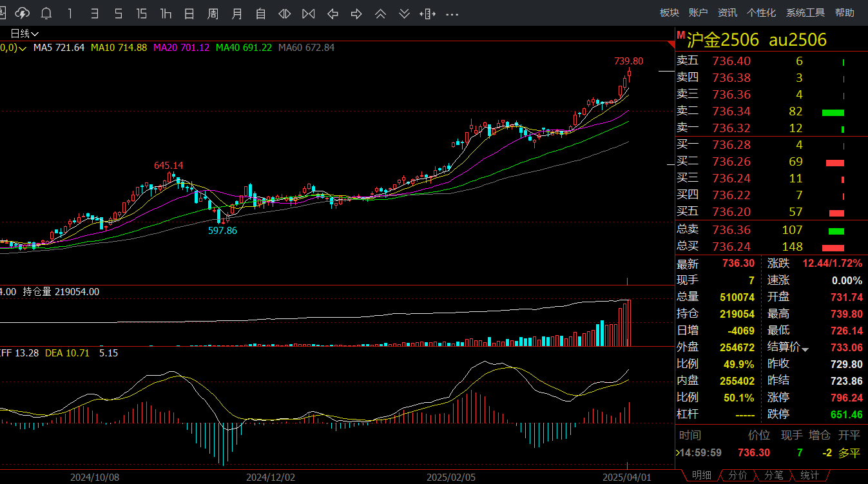Click the compress-horizontally bowtie icon
The width and height of the screenshot is (868, 484).
(x=309, y=13)
